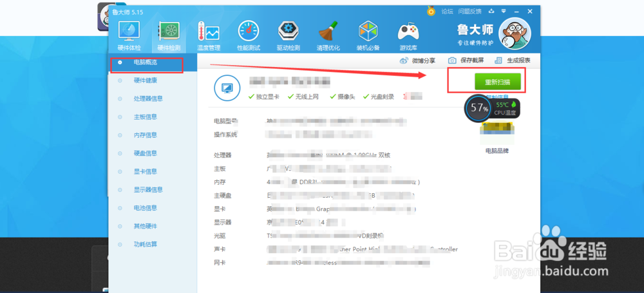Click the 电脑品牌 caption text
The height and width of the screenshot is (293, 644).
click(x=497, y=151)
